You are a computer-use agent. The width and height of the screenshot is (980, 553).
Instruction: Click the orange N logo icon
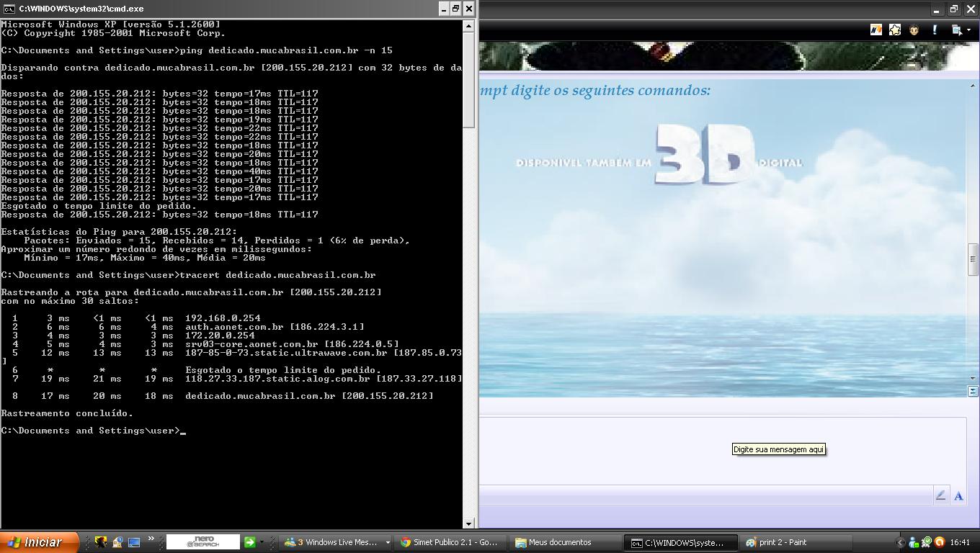(x=876, y=30)
